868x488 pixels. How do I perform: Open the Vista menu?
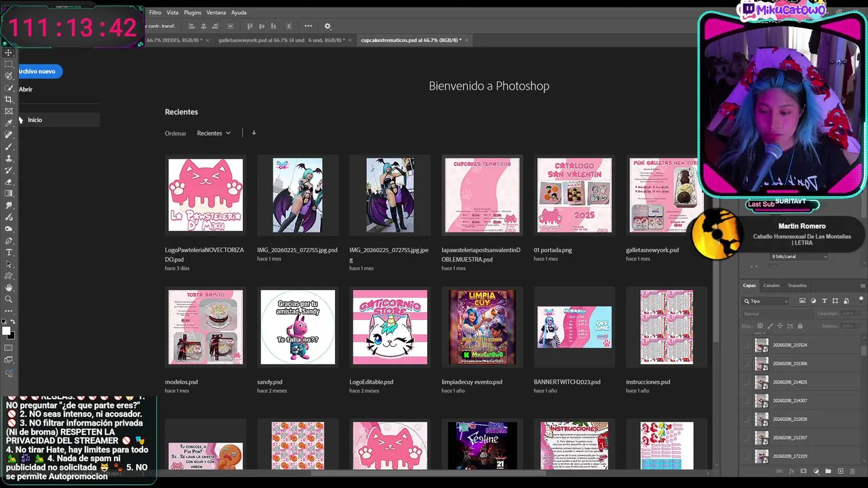tap(172, 12)
